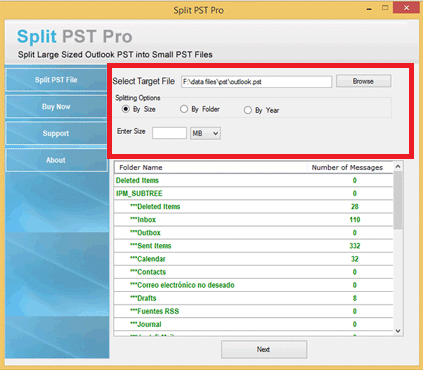This screenshot has width=423, height=370.
Task: Click the folder list scroll-up arrow
Action: coord(398,166)
